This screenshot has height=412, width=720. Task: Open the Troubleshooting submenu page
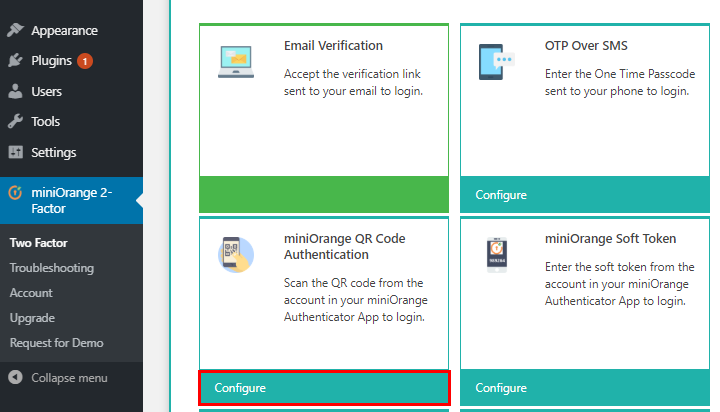click(52, 268)
